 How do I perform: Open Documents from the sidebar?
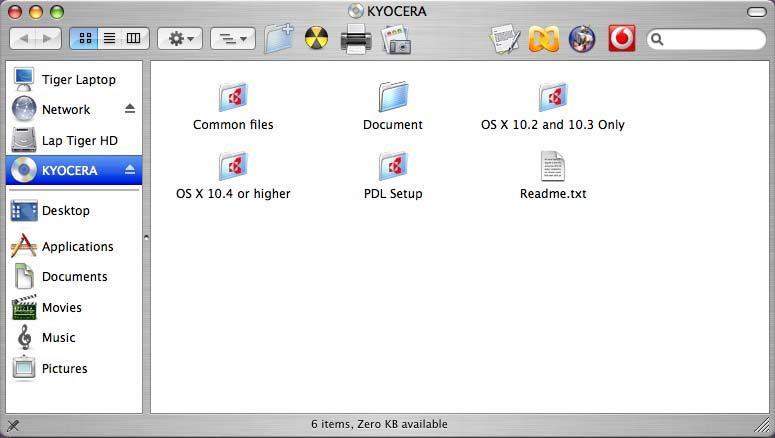(x=74, y=276)
